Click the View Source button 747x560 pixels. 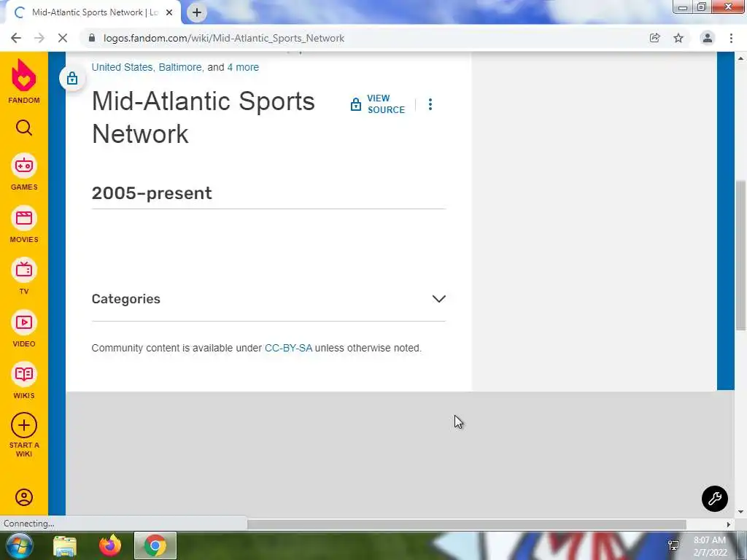coord(378,104)
